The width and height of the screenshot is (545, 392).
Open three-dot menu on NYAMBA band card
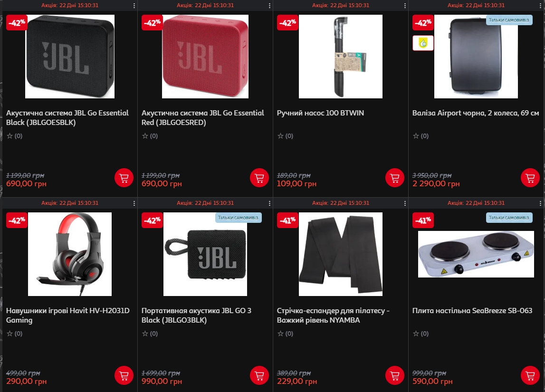tap(405, 203)
